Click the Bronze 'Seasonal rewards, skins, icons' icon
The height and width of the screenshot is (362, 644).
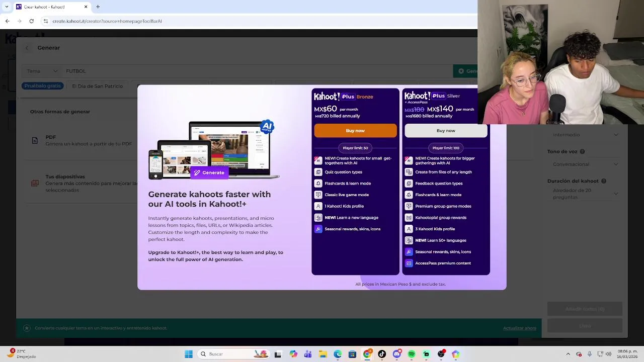click(318, 229)
